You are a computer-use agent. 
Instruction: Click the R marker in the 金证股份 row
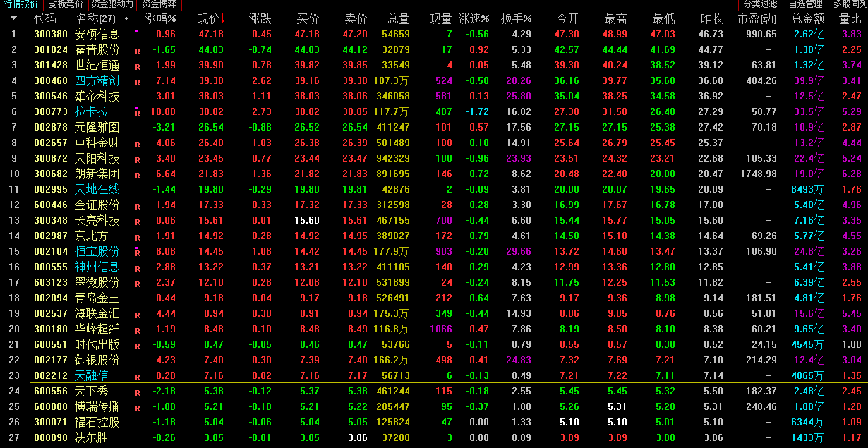click(x=138, y=206)
